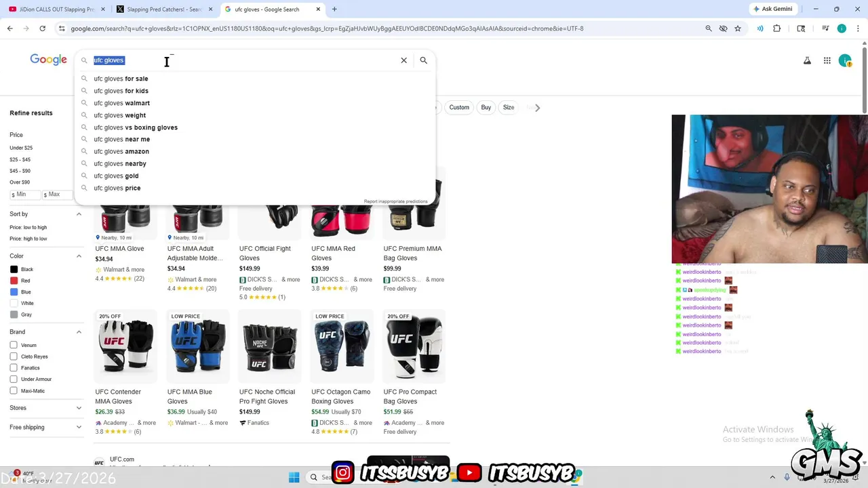Collapse the Color filter section
The image size is (868, 488).
pyautogui.click(x=79, y=256)
